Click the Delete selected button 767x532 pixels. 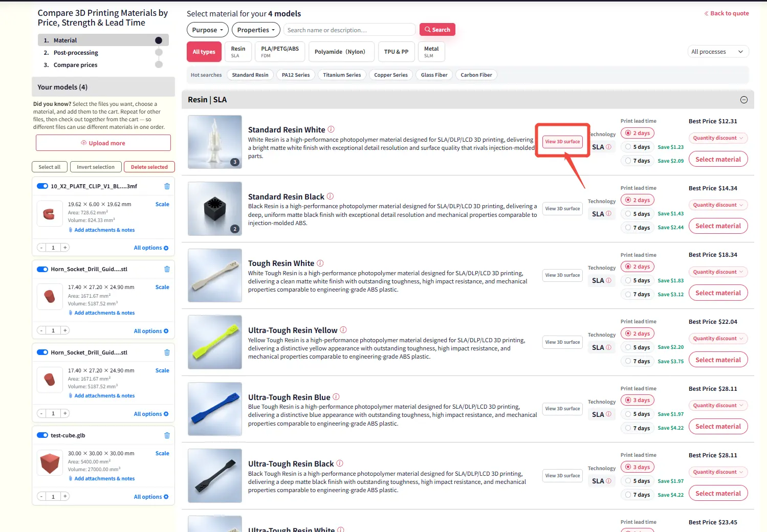coord(149,167)
